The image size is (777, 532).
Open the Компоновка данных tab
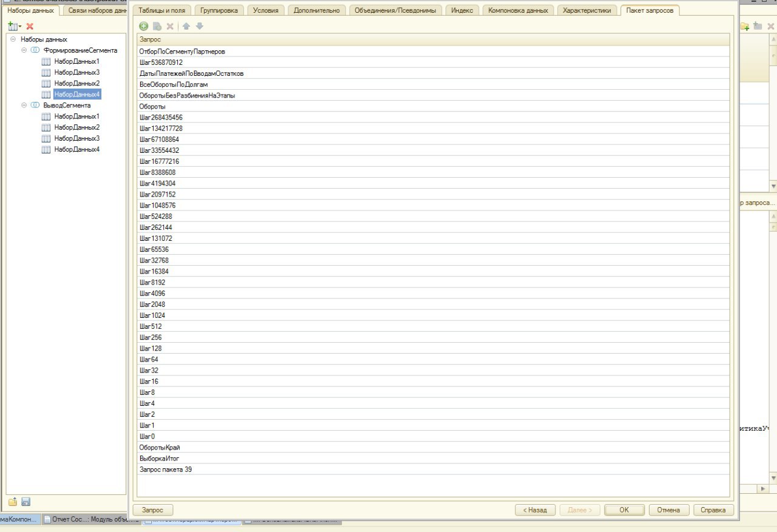(x=518, y=10)
